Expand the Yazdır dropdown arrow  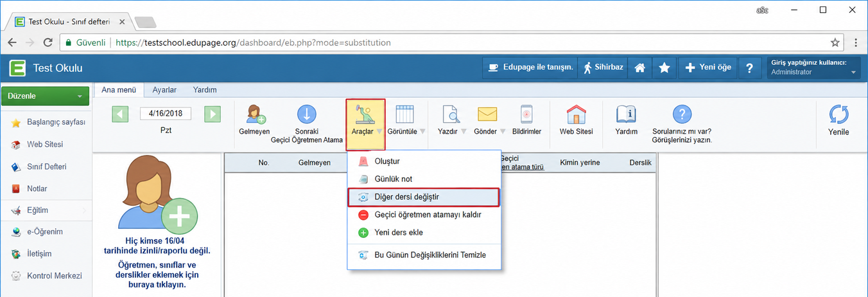tap(464, 132)
